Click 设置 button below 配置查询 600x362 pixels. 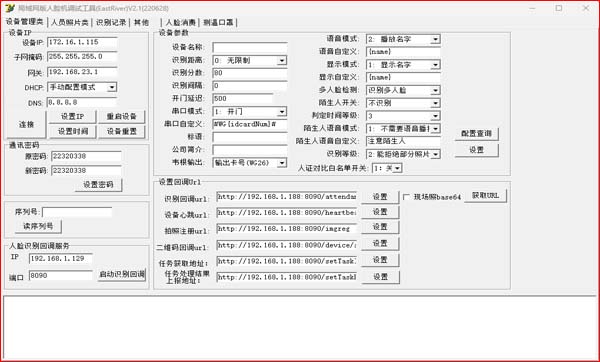pos(476,150)
